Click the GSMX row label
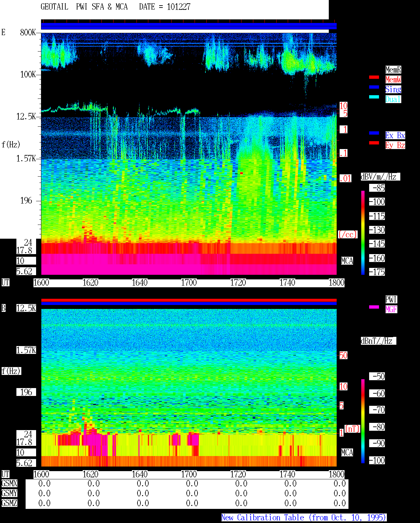 pos(10,483)
